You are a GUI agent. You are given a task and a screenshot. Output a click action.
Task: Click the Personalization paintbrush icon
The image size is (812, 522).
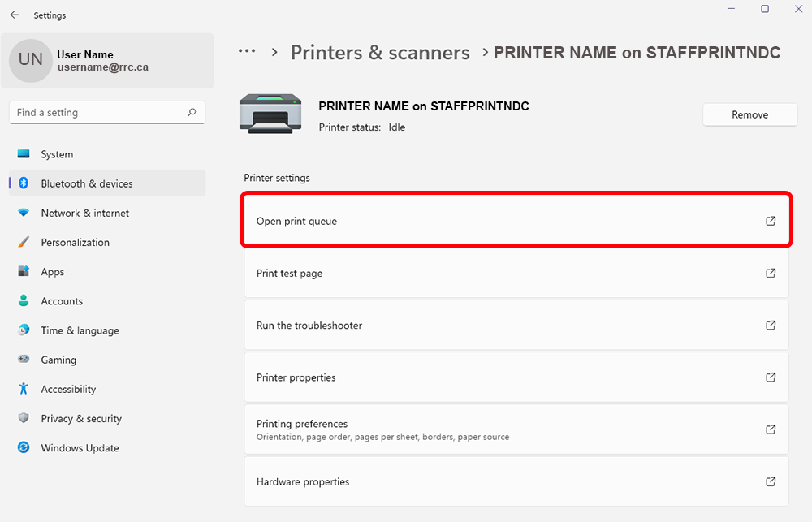(x=24, y=242)
